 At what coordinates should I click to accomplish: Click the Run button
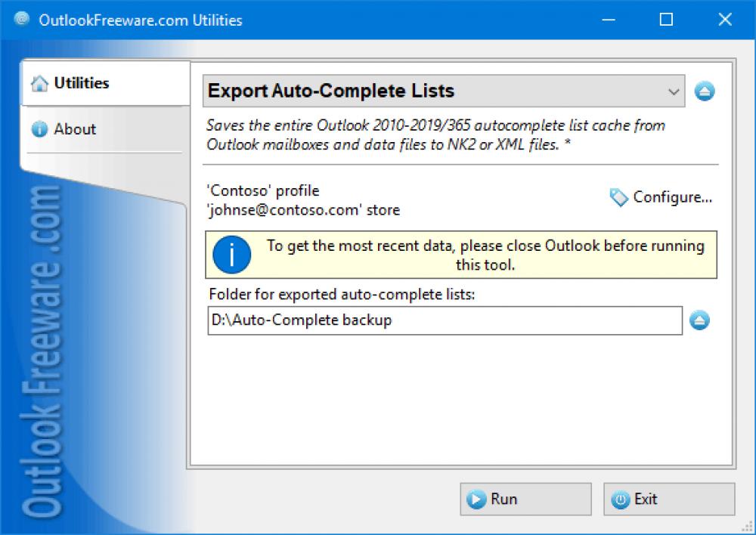pyautogui.click(x=525, y=499)
